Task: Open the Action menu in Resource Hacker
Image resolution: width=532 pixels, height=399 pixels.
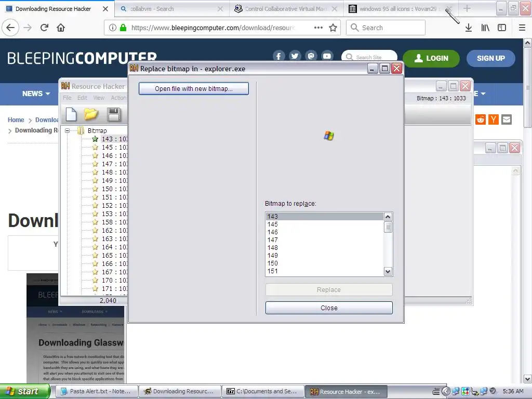Action: (x=118, y=98)
